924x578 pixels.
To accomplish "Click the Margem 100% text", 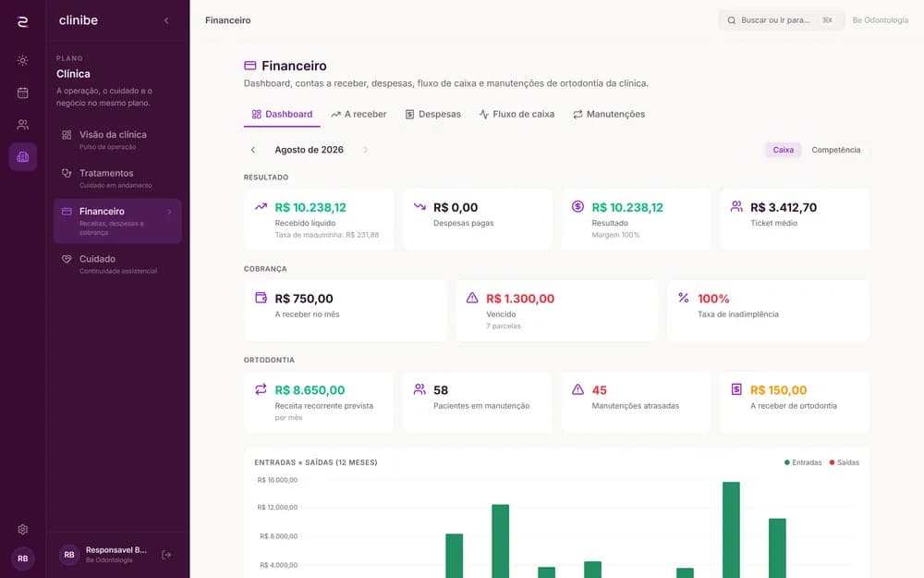I will [615, 235].
